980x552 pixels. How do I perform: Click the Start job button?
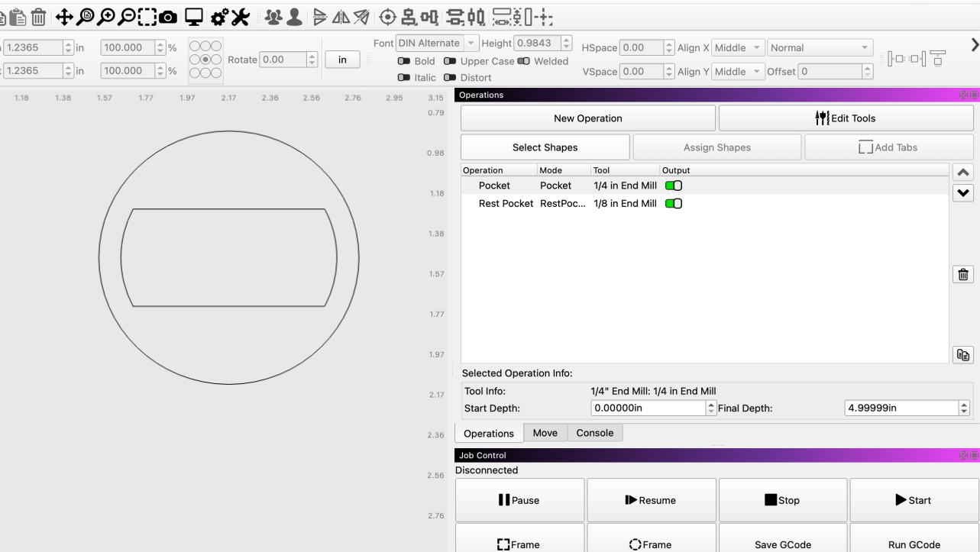(x=914, y=500)
